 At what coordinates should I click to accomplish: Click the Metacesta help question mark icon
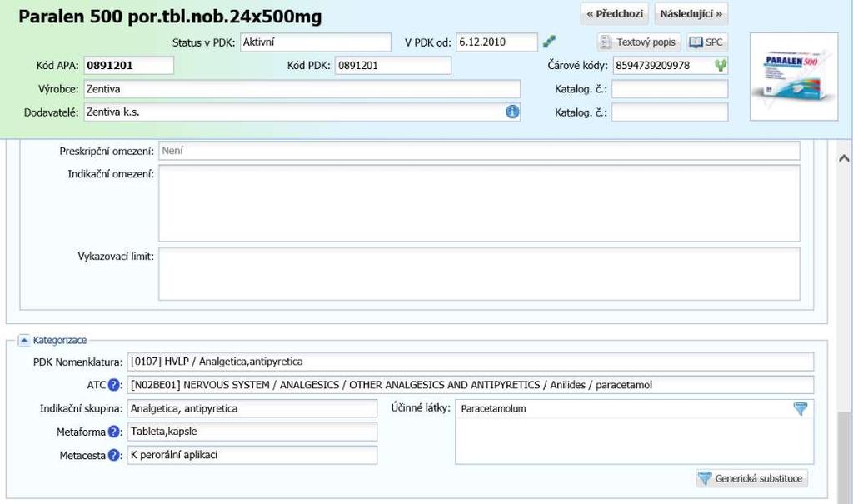pyautogui.click(x=113, y=455)
